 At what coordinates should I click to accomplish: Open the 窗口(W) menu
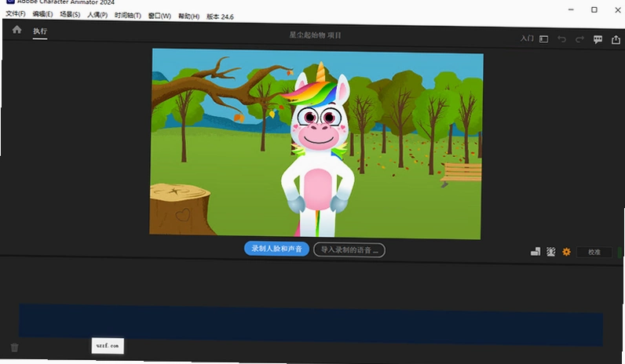pyautogui.click(x=159, y=16)
